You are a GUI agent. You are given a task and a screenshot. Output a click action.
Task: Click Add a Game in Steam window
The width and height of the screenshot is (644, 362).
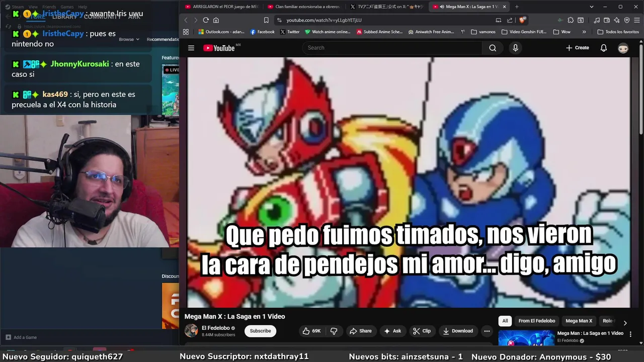pyautogui.click(x=21, y=337)
